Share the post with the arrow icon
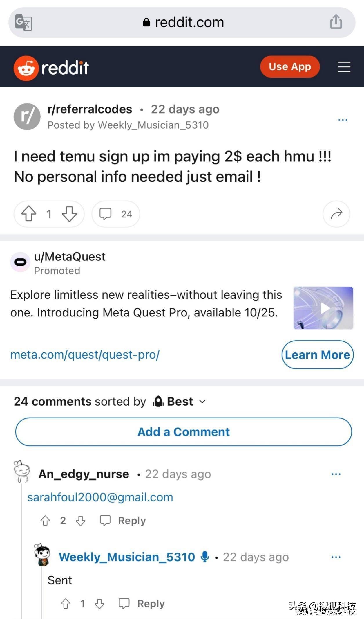This screenshot has height=619, width=364. coord(336,214)
